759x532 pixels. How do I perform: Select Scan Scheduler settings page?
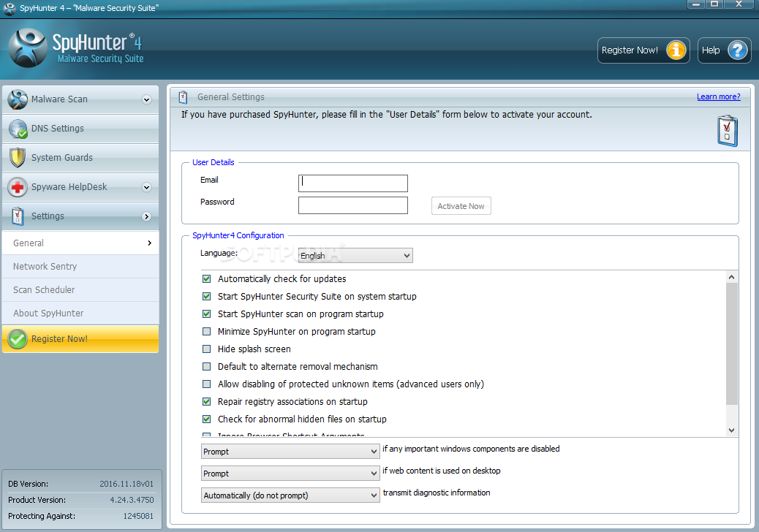point(80,289)
